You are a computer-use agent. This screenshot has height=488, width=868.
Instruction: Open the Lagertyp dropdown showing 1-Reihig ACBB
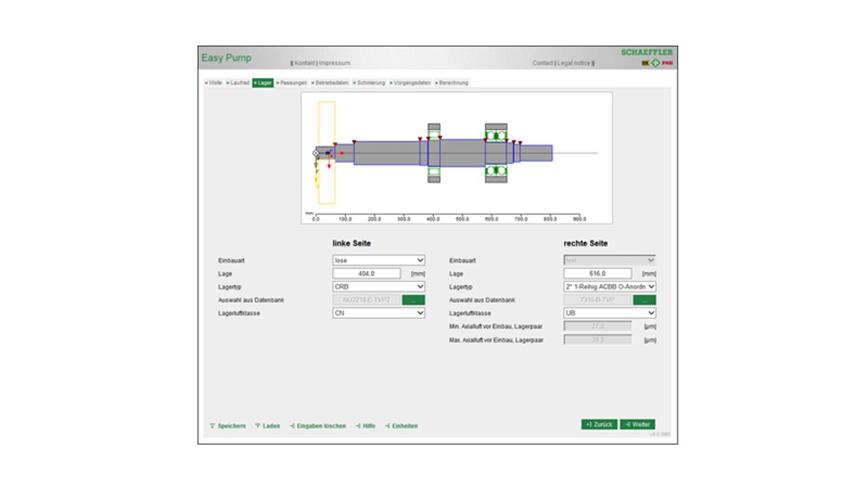tap(610, 287)
